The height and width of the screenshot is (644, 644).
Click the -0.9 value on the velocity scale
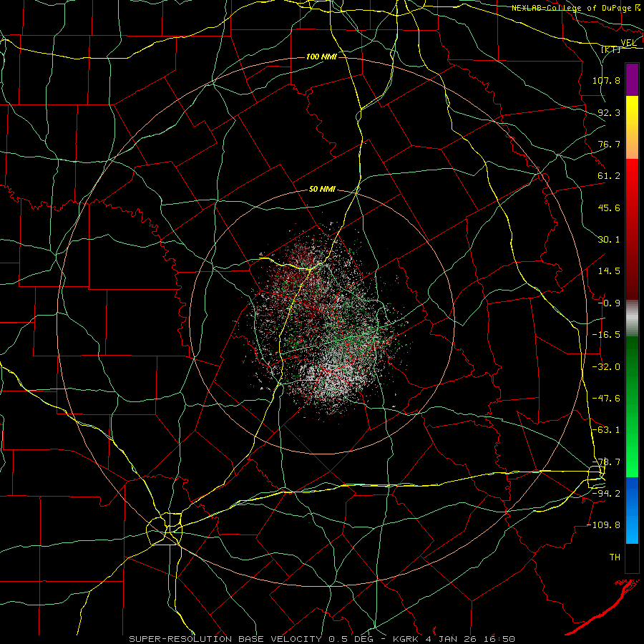tap(609, 303)
